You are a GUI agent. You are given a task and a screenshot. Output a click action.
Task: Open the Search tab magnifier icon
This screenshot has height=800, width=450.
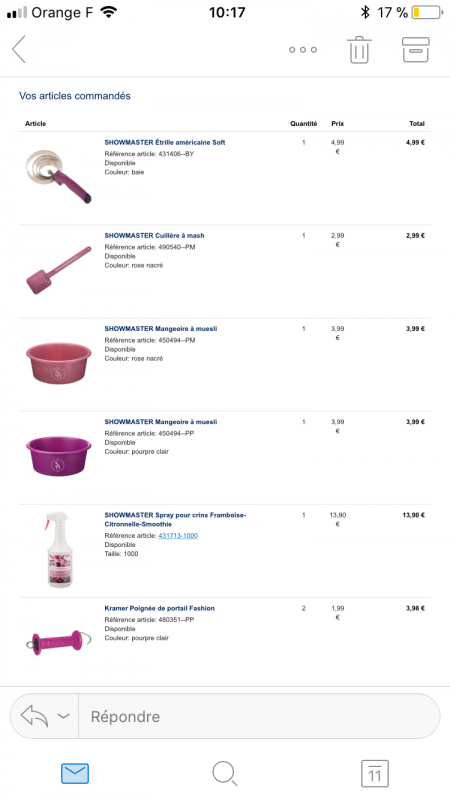(x=224, y=773)
